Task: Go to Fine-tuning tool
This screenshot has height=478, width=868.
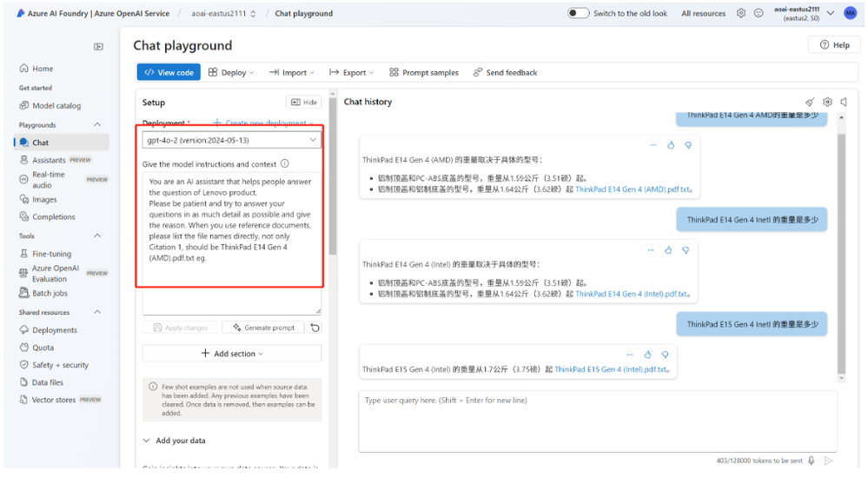Action: (45, 254)
